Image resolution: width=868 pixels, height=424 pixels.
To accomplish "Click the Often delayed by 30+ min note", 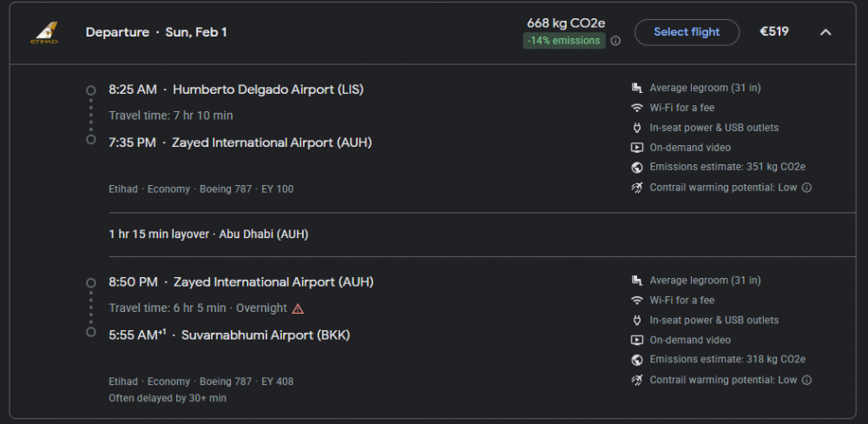I will click(168, 398).
